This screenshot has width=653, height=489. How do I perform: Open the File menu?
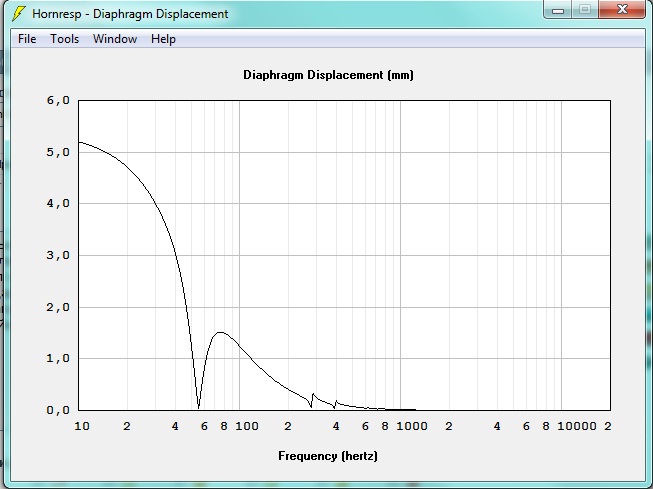tap(27, 39)
